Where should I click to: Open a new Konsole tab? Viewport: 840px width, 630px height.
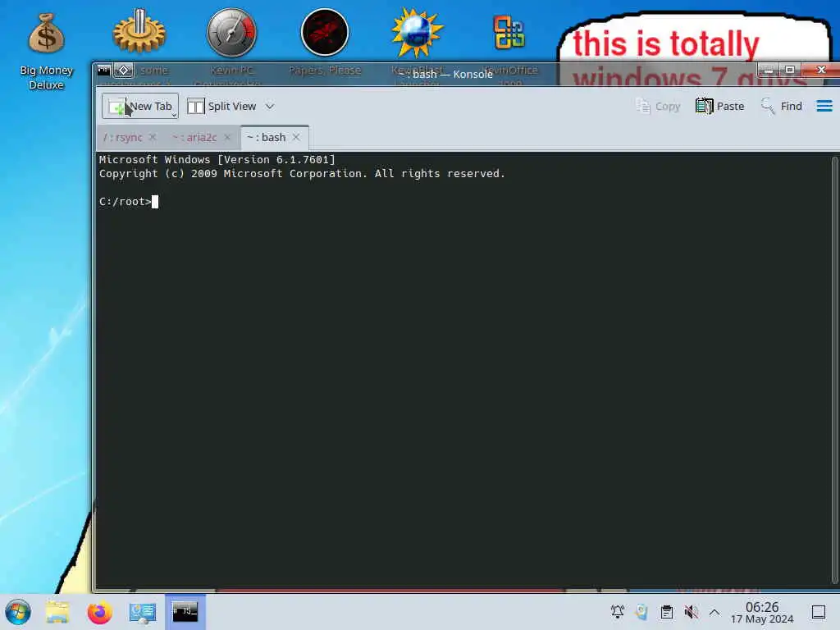(x=139, y=106)
